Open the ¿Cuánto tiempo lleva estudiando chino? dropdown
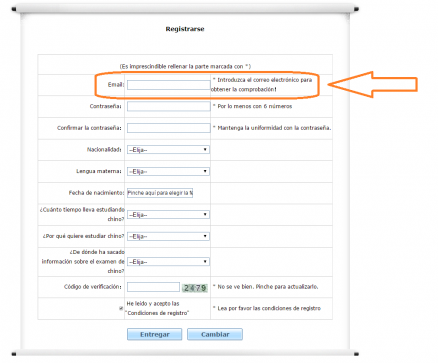This screenshot has width=438, height=363. click(x=168, y=215)
